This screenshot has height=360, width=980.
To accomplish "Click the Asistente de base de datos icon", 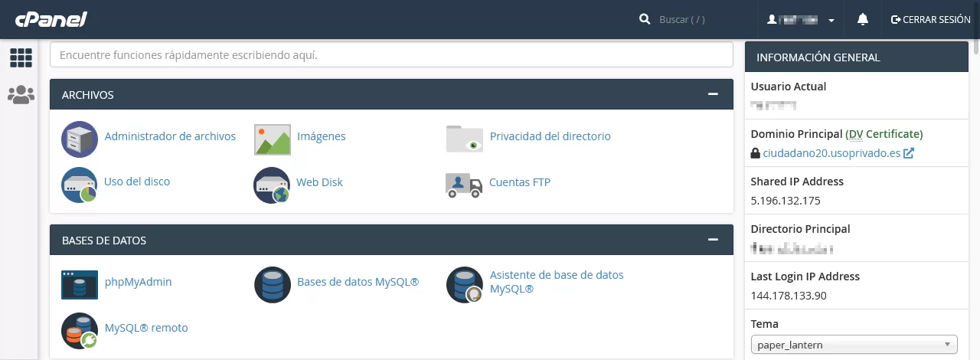I will coord(465,285).
